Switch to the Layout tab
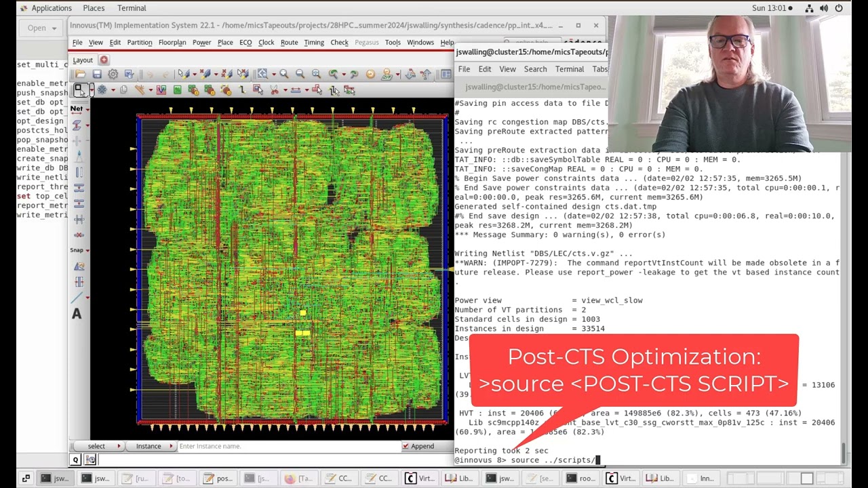The width and height of the screenshot is (868, 488). 83,60
